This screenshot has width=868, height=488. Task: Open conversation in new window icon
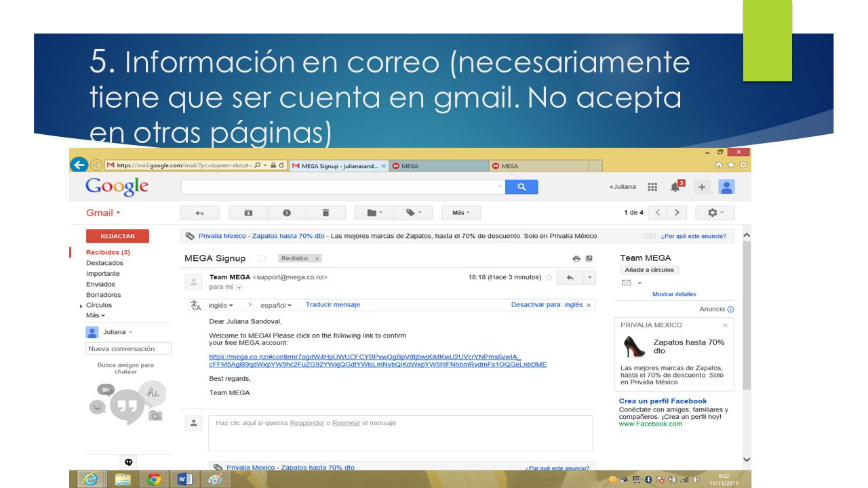coord(589,258)
